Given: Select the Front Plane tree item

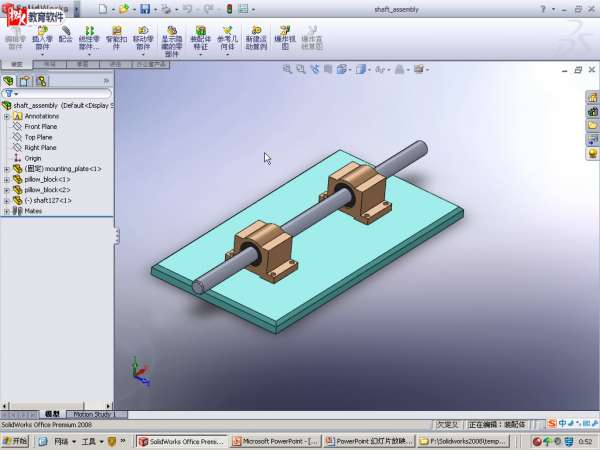Looking at the screenshot, I should (40, 127).
